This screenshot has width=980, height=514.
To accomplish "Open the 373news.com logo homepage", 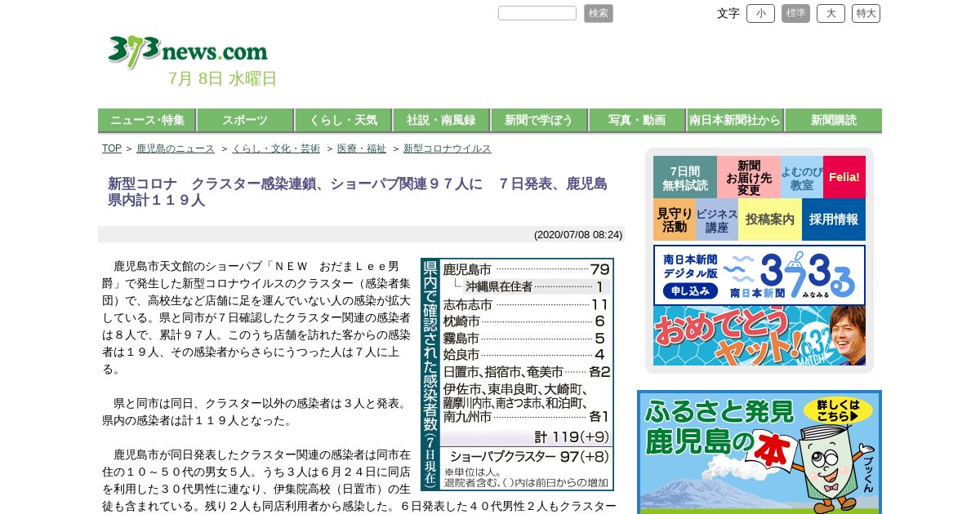I will coord(187,51).
